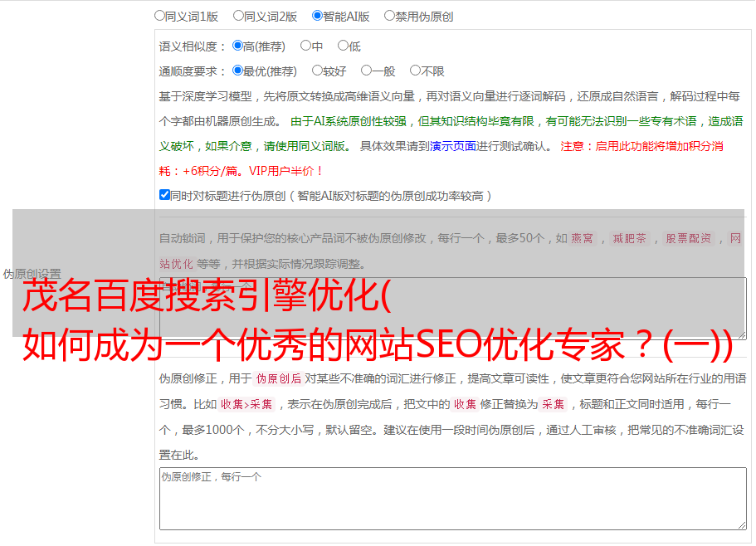This screenshot has height=546, width=756.
Task: Click the 伪原创后 highlighted tag
Action: 279,378
